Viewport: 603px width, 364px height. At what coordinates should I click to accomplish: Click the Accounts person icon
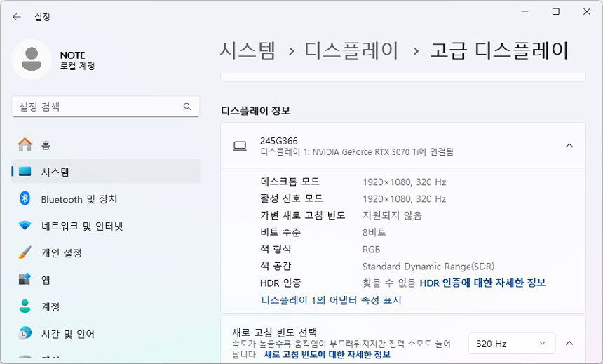pyautogui.click(x=25, y=306)
